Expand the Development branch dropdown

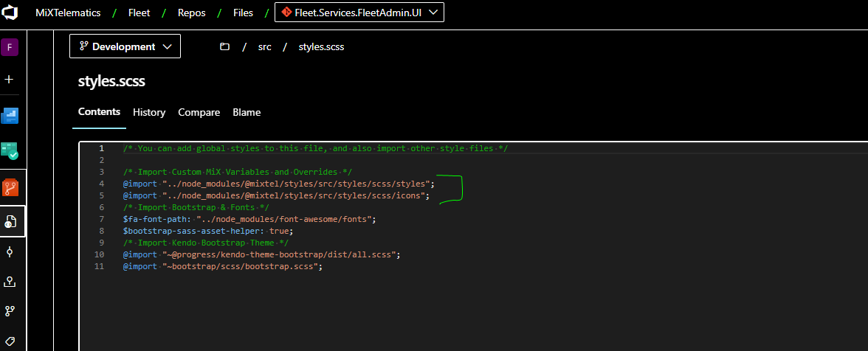click(125, 46)
